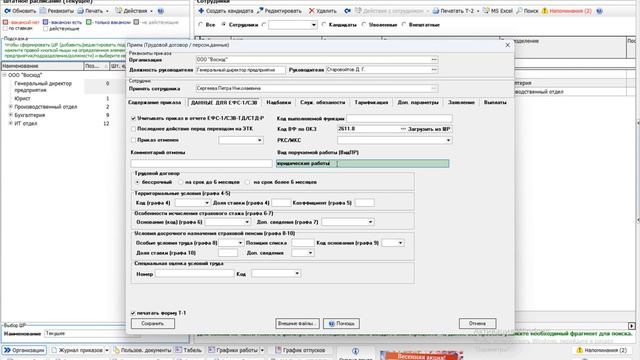Switch to Содержание приказа tab
The width and height of the screenshot is (640, 360).
click(155, 102)
